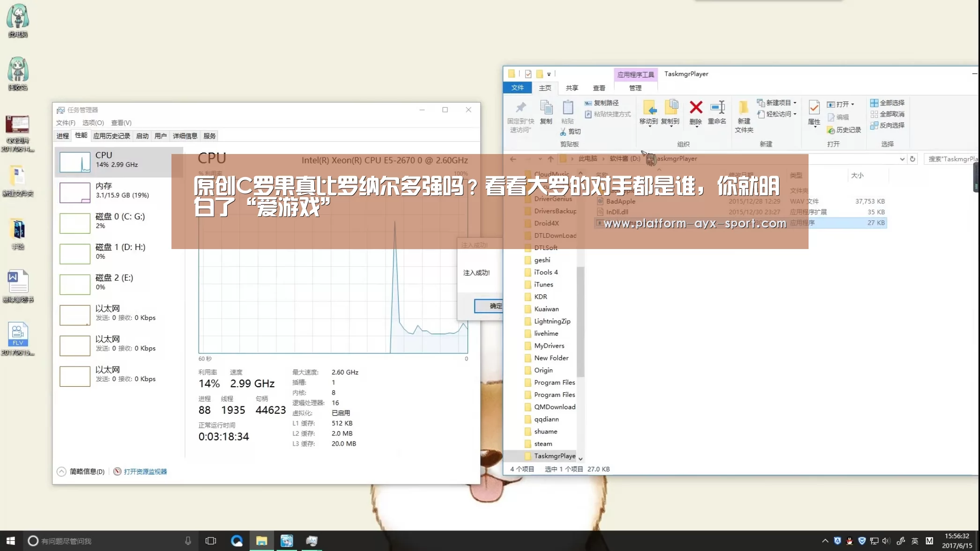This screenshot has height=551, width=980.
Task: Select BadApple file in file list
Action: point(621,201)
